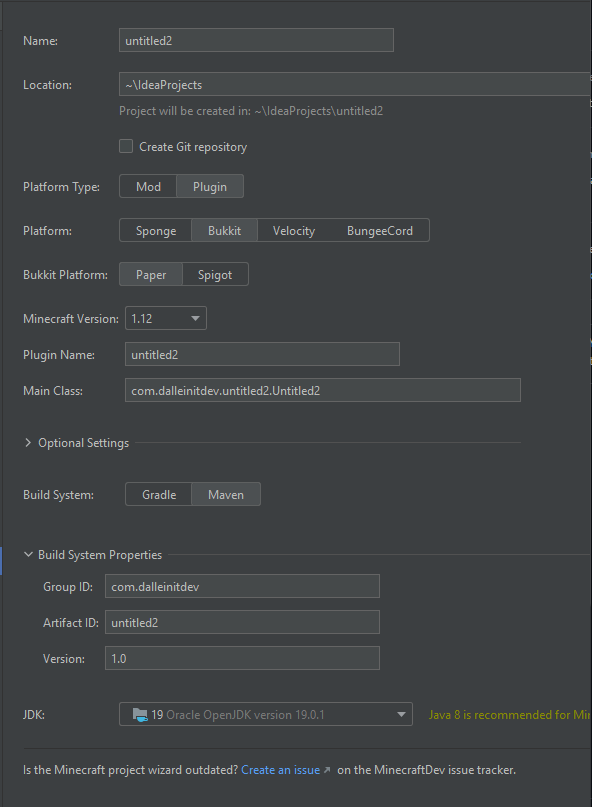Image resolution: width=592 pixels, height=807 pixels.
Task: Click the Name input field
Action: click(x=256, y=40)
